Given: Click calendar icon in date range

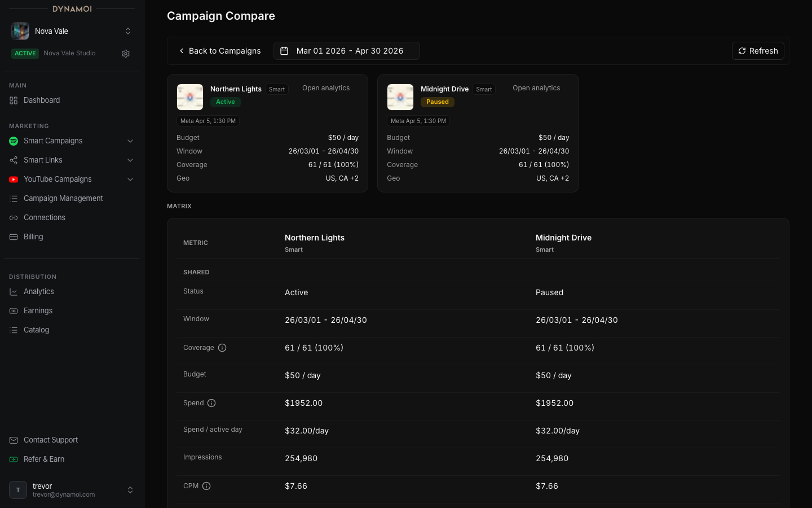Looking at the screenshot, I should pyautogui.click(x=284, y=51).
